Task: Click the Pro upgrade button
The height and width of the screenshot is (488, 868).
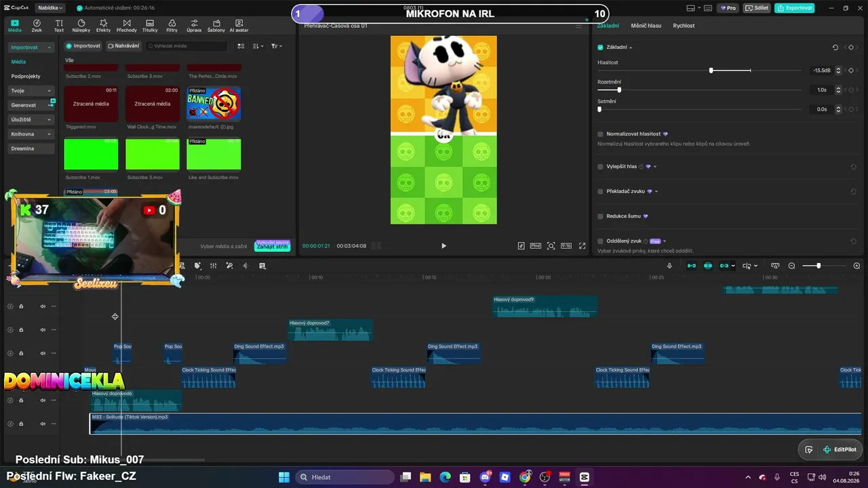Action: 728,8
